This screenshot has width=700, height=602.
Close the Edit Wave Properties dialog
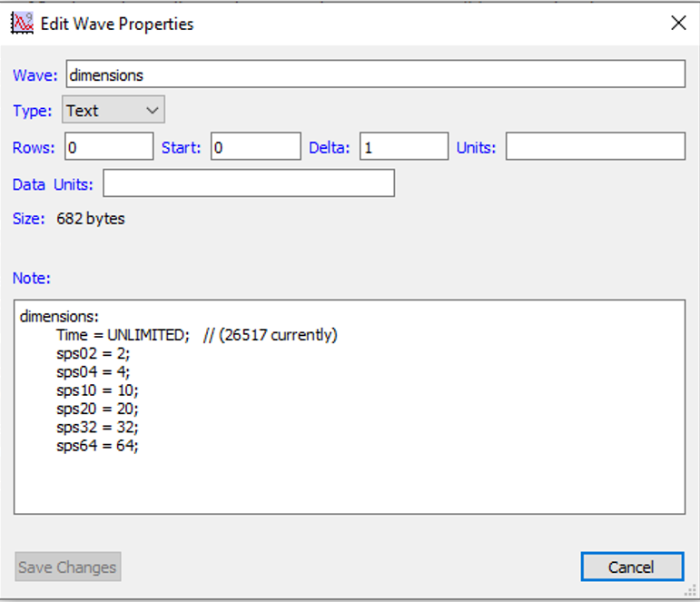click(677, 24)
